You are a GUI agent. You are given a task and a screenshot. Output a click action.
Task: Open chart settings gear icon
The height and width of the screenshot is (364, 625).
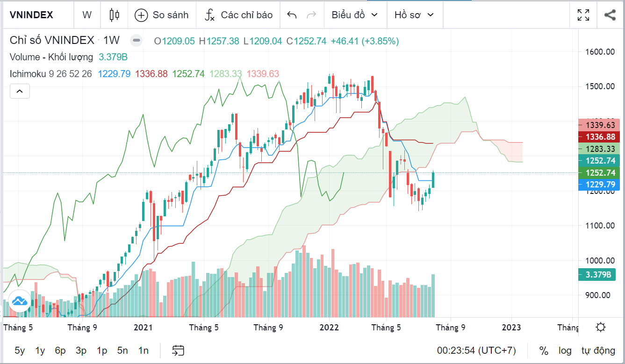click(602, 327)
